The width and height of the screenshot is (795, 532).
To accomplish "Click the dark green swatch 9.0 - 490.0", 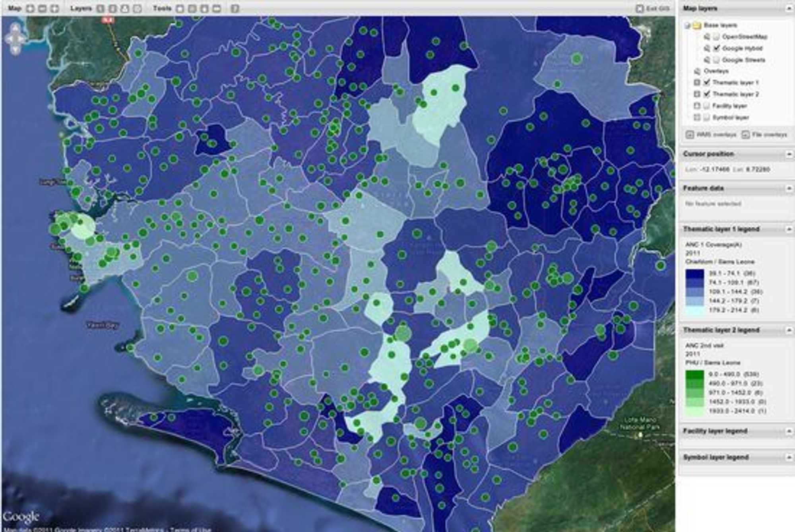I will point(694,375).
